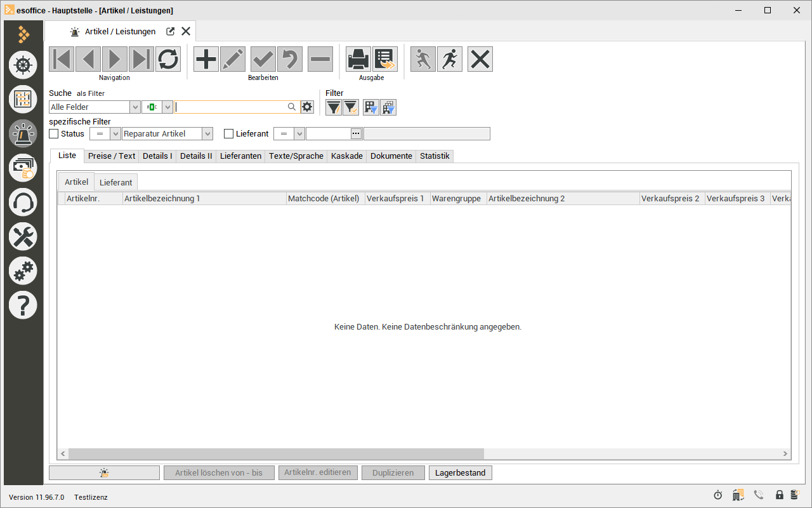The height and width of the screenshot is (508, 812).
Task: Open Lieferant lookup ellipsis button
Action: pyautogui.click(x=357, y=133)
